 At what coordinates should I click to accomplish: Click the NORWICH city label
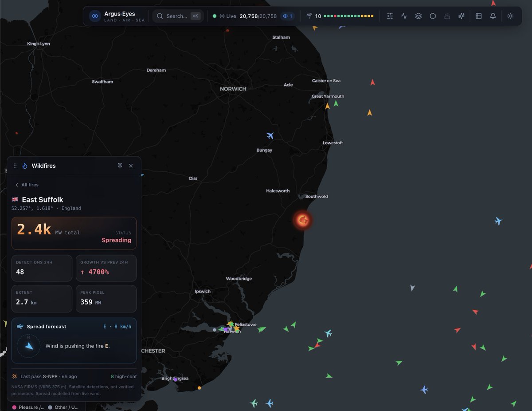point(233,89)
